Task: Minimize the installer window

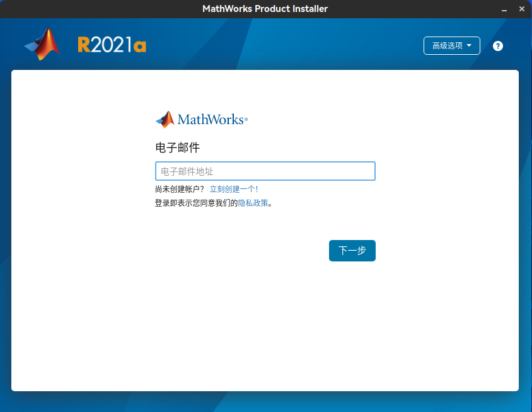Action: pyautogui.click(x=503, y=9)
